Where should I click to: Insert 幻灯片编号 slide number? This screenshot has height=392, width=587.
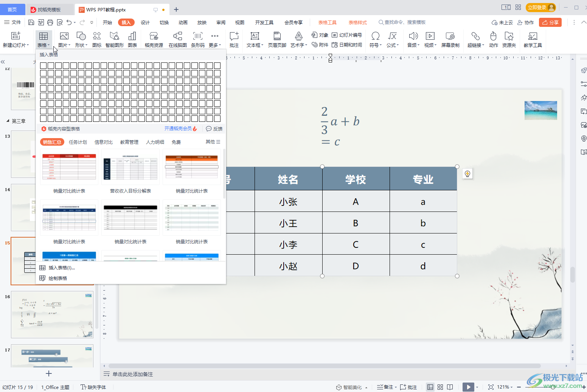347,35
